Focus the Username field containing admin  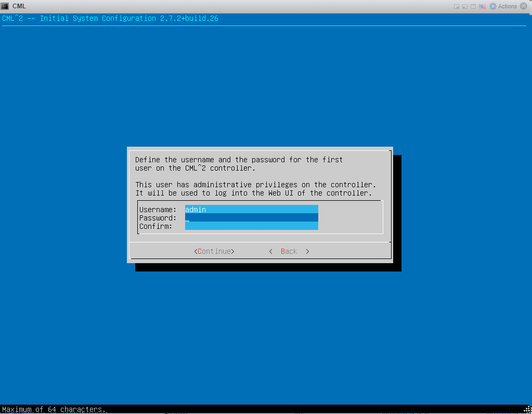coord(251,210)
